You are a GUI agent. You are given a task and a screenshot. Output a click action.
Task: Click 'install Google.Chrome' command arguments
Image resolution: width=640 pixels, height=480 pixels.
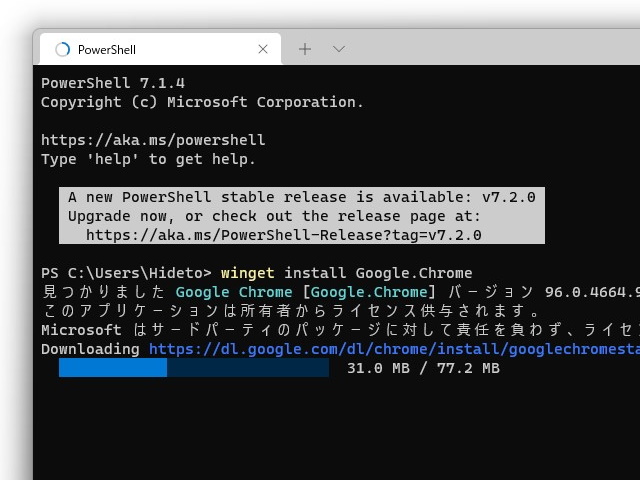(378, 273)
